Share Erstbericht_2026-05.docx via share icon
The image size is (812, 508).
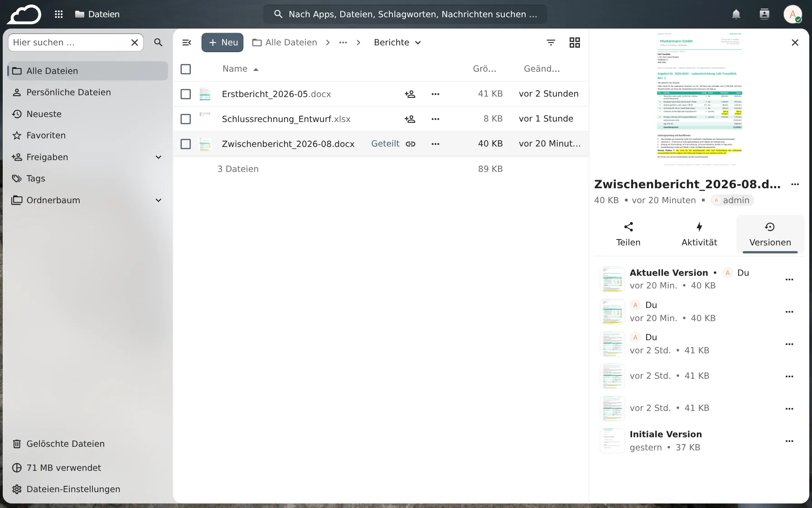(410, 94)
